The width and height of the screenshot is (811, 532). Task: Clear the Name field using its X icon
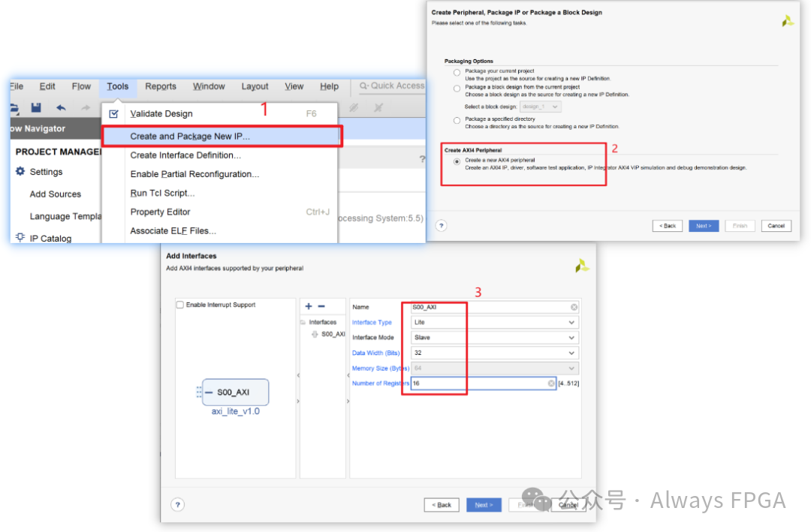click(x=574, y=307)
